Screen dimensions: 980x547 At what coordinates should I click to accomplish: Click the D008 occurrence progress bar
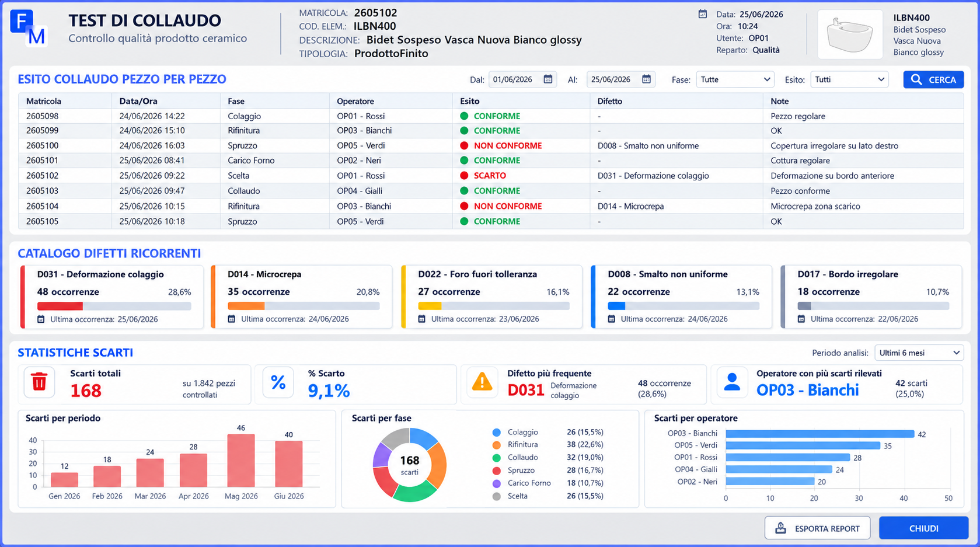pos(683,306)
